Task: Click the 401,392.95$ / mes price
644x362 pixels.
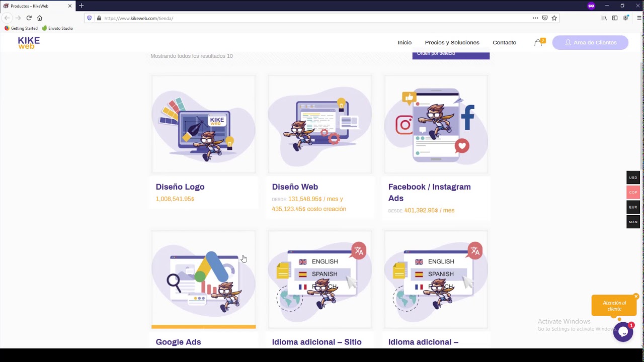Action: [429, 211]
